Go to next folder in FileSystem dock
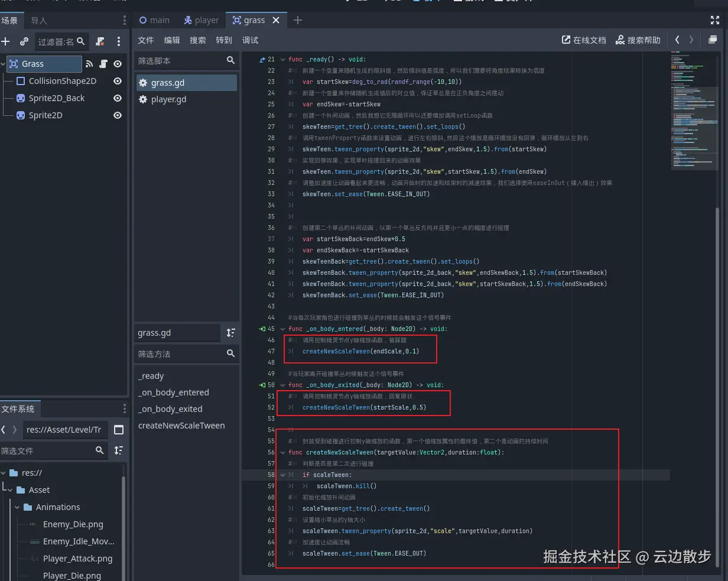Image resolution: width=728 pixels, height=581 pixels. [x=15, y=430]
